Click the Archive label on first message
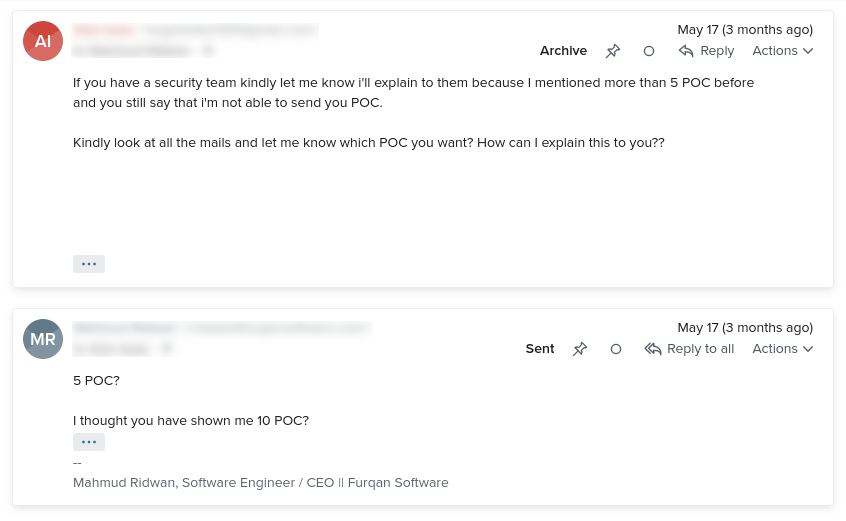Screen dimensions: 846x521 pos(563,51)
